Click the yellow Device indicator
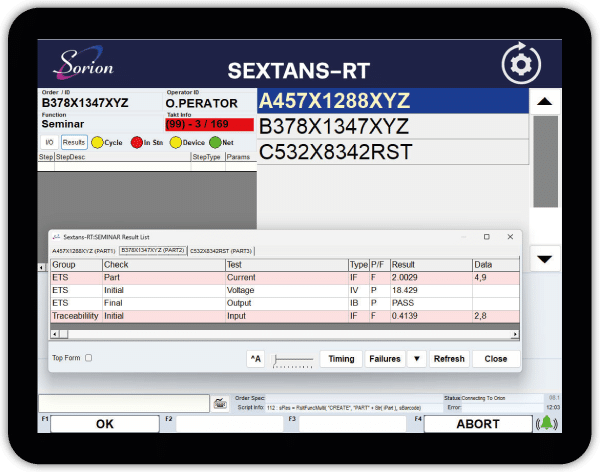Viewport: 600px width, 472px height. coord(176,142)
